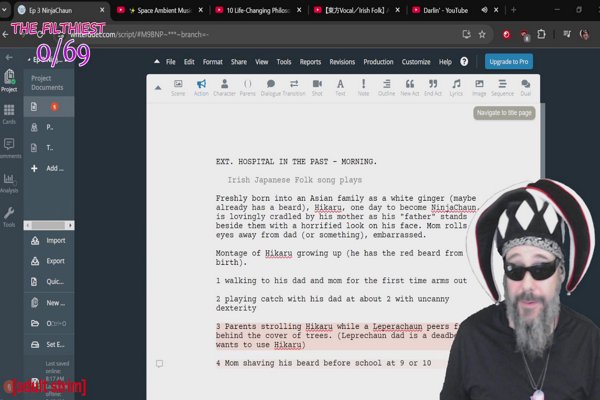Select the Lyrics element tool
Screen dimensions: 600x400
point(456,88)
